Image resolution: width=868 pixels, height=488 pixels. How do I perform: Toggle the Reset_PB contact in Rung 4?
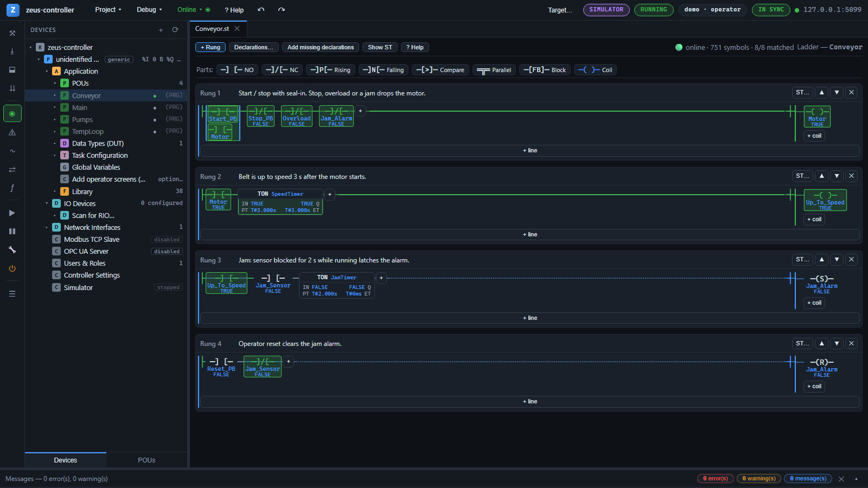(x=221, y=367)
